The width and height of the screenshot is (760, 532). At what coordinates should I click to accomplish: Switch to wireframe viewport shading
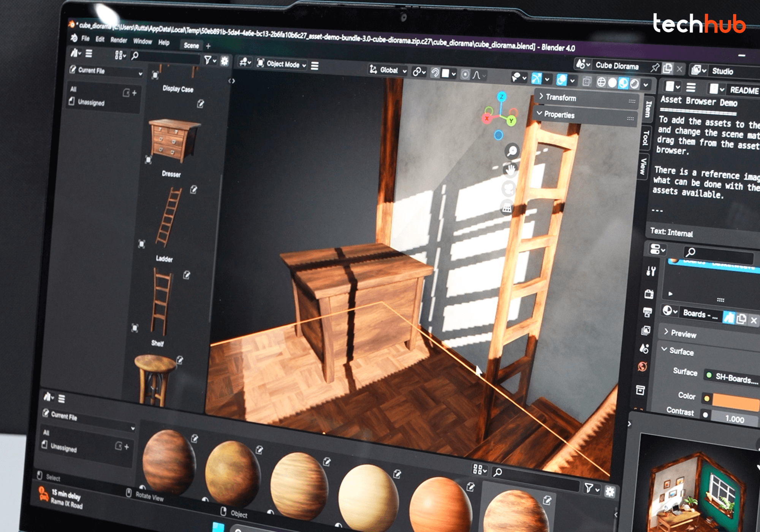click(601, 82)
